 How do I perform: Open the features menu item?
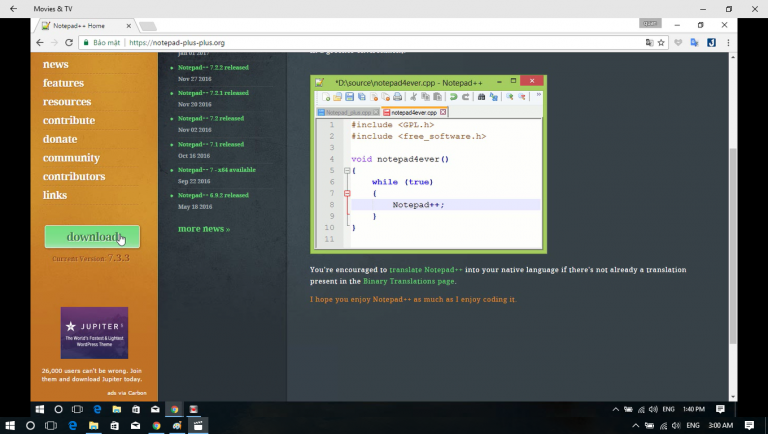tap(63, 83)
